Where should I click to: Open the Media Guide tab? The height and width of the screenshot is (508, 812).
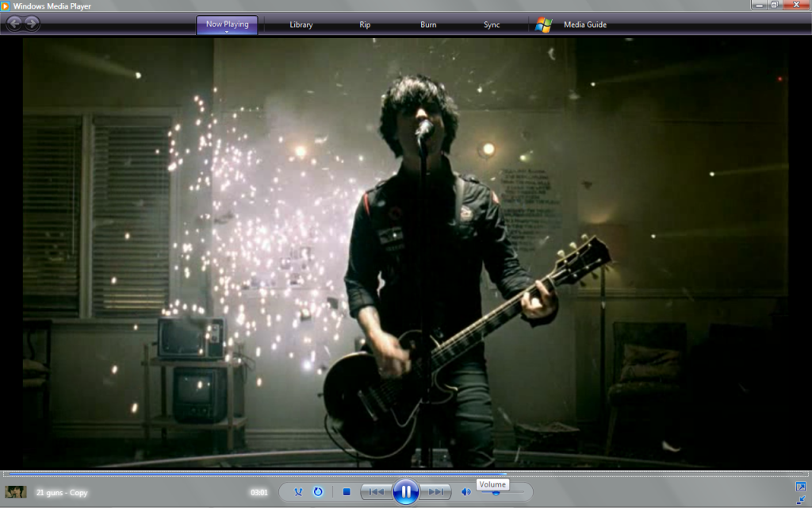click(x=584, y=25)
